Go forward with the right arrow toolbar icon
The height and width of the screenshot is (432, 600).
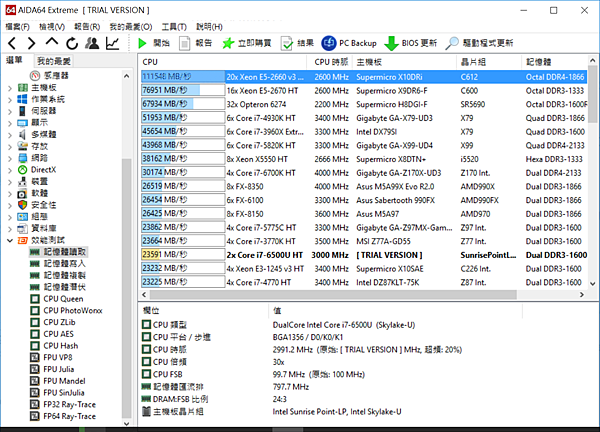coord(31,43)
